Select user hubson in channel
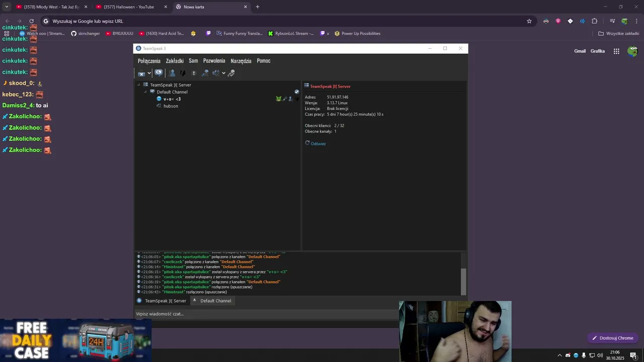 pyautogui.click(x=171, y=106)
